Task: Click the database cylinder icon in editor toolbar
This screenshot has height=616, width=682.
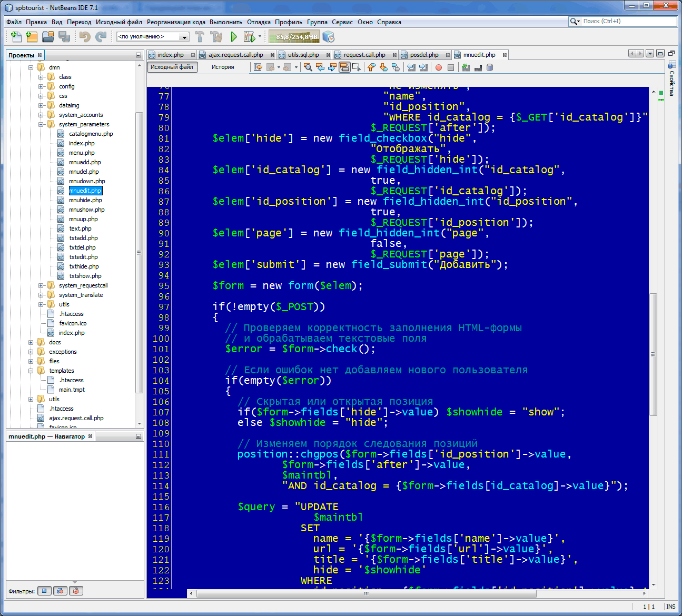Action: (490, 67)
